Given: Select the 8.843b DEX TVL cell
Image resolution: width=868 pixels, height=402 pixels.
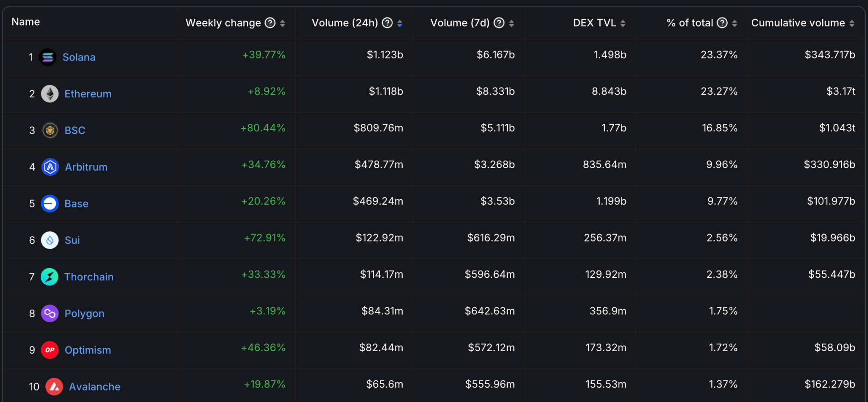Looking at the screenshot, I should tap(609, 91).
